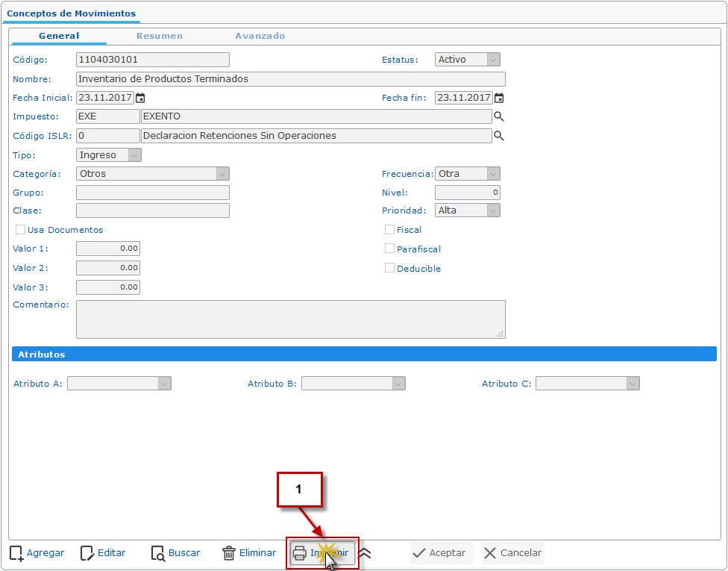Click the Eliminar button
The height and width of the screenshot is (571, 728).
[x=249, y=553]
